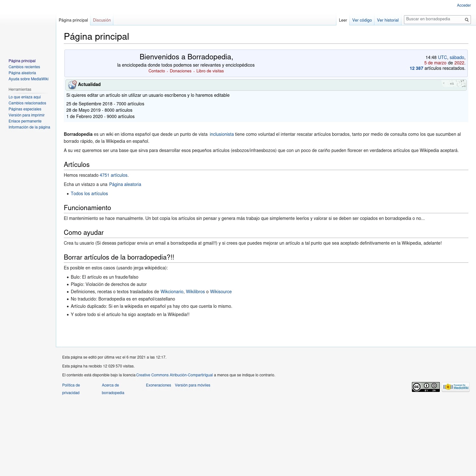This screenshot has width=476, height=476.
Task: Click the Donaciones link
Action: coord(181,71)
